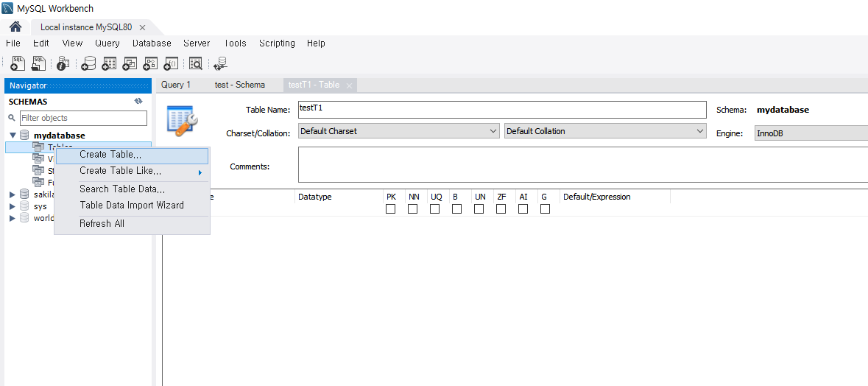
Task: Toggle the UQ column checkbox
Action: click(434, 208)
